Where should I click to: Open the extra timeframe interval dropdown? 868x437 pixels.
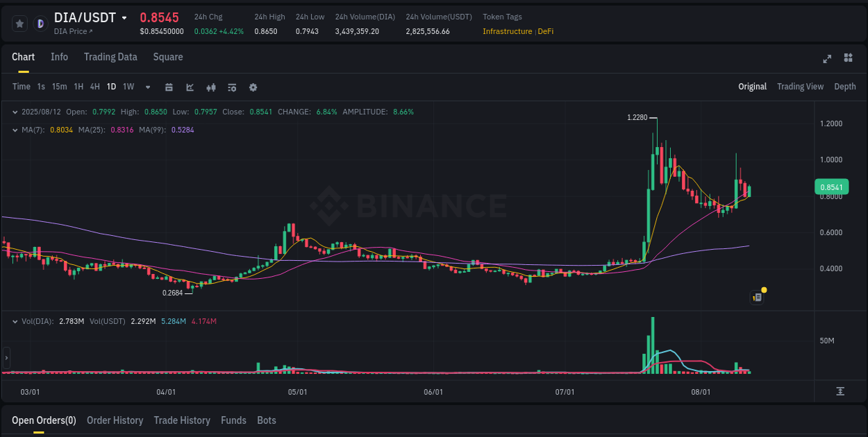[147, 87]
